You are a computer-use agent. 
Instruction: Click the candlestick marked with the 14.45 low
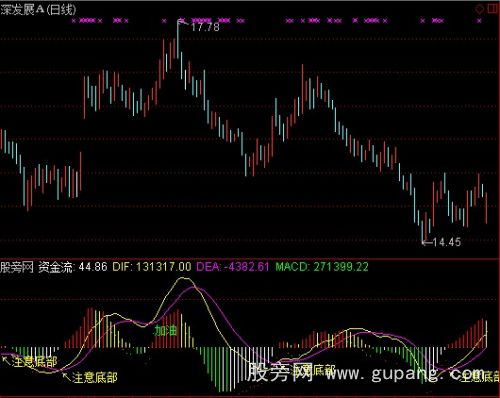coord(422,231)
